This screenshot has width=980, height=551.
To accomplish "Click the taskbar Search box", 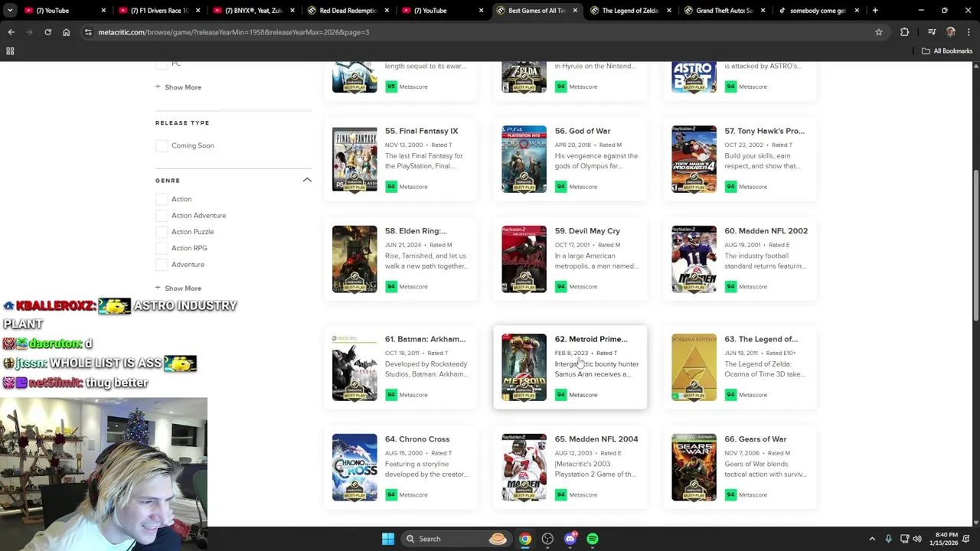I will pyautogui.click(x=456, y=539).
